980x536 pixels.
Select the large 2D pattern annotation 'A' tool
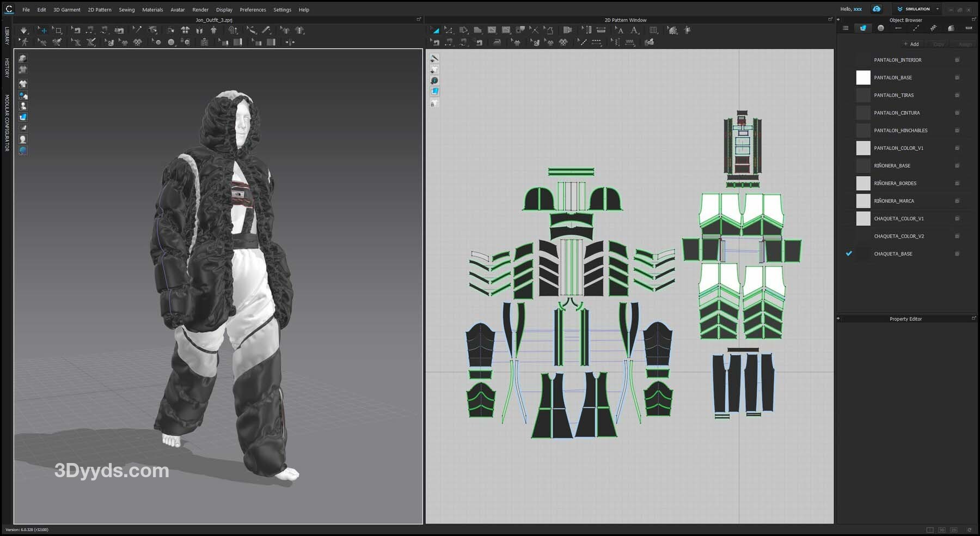click(634, 31)
